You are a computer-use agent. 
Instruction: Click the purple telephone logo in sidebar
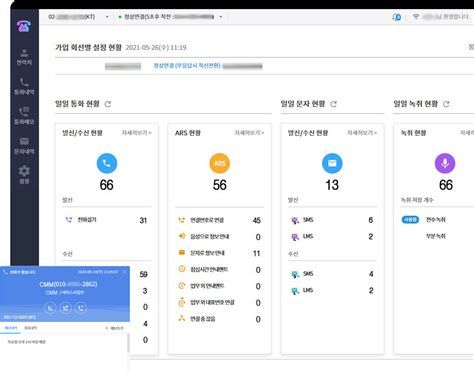pyautogui.click(x=24, y=26)
